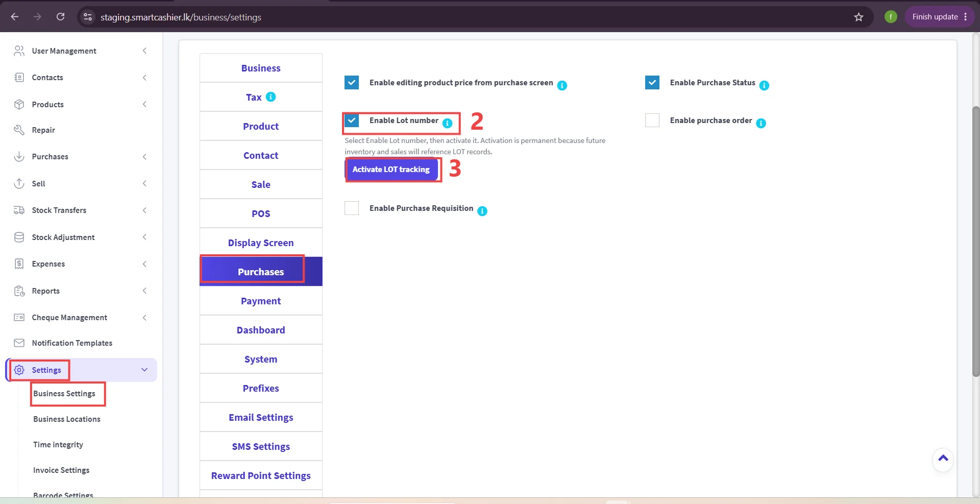
Task: Switch to the Email Settings tab
Action: tap(261, 417)
